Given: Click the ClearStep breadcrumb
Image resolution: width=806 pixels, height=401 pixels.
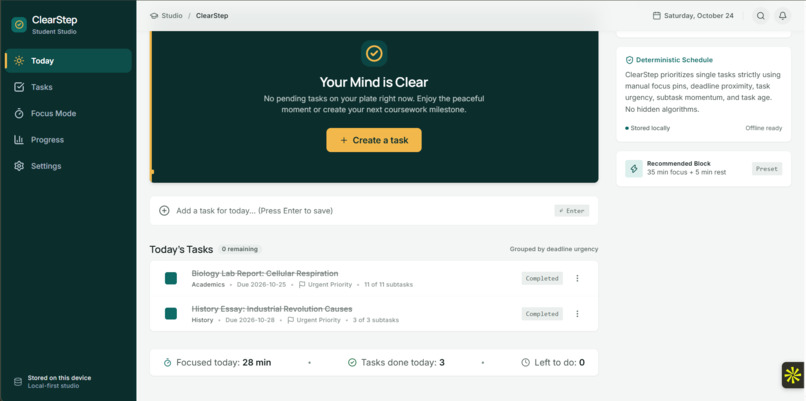Looking at the screenshot, I should click(x=212, y=16).
